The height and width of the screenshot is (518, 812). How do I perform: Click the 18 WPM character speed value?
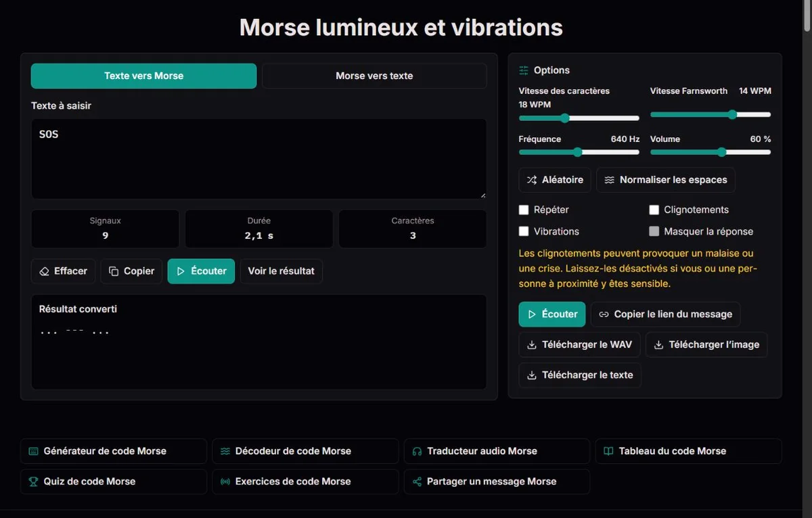pos(535,105)
